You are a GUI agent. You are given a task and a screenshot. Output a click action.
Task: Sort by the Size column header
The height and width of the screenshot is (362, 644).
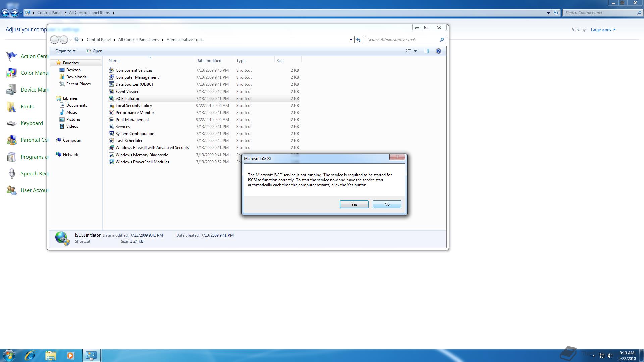pyautogui.click(x=288, y=61)
